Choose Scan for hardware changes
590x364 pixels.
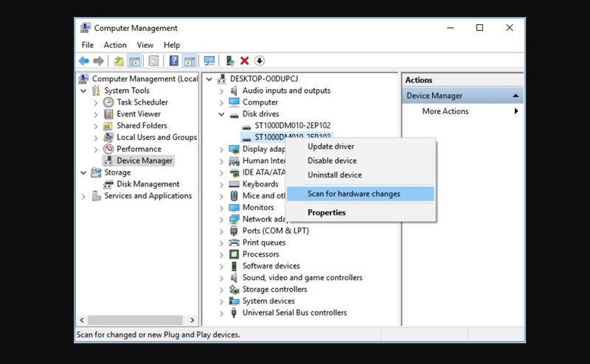[x=354, y=194]
